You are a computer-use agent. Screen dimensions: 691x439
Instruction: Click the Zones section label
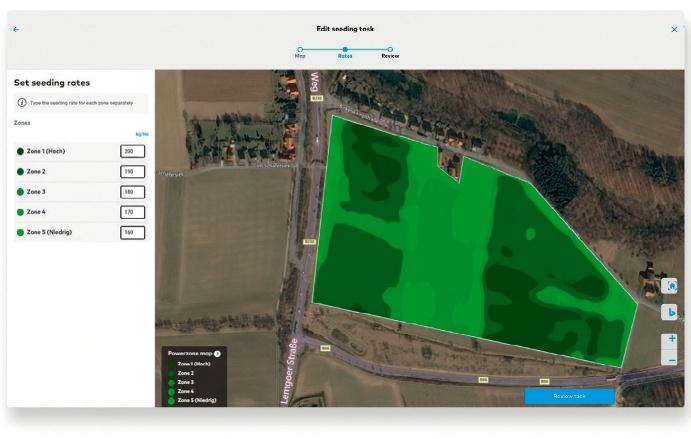click(22, 123)
